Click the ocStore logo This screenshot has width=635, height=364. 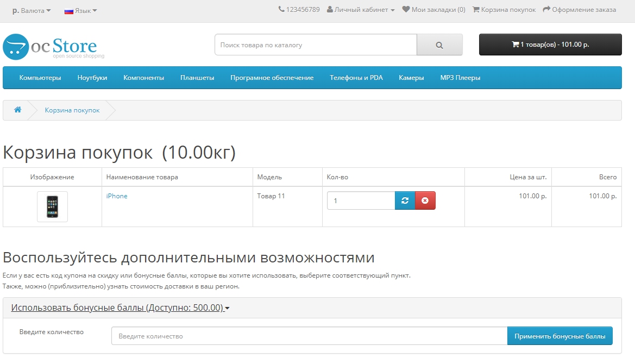tap(53, 47)
